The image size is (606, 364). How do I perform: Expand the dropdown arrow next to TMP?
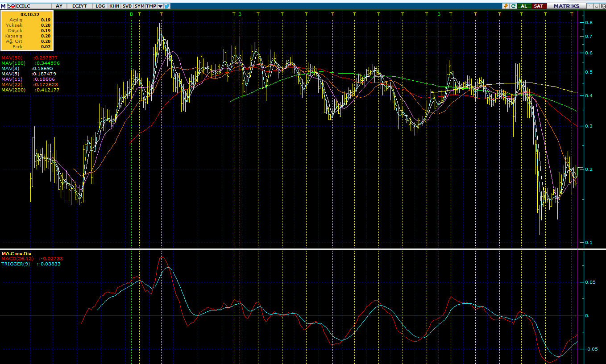tap(160, 6)
